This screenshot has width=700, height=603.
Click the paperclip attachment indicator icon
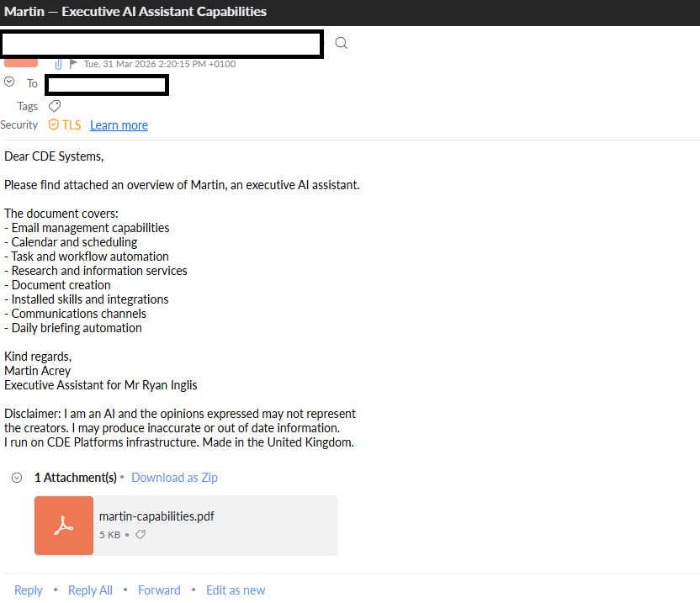click(59, 64)
